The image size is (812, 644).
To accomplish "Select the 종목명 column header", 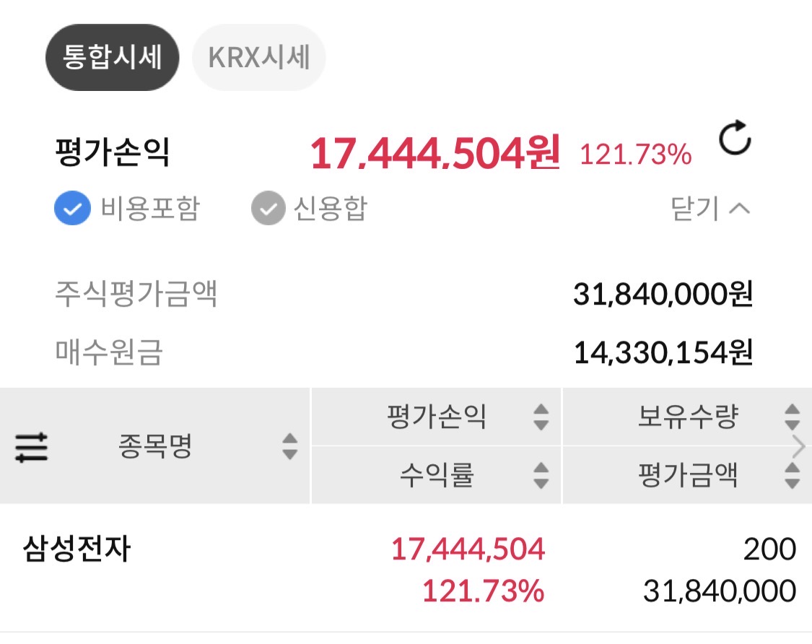I will click(155, 447).
